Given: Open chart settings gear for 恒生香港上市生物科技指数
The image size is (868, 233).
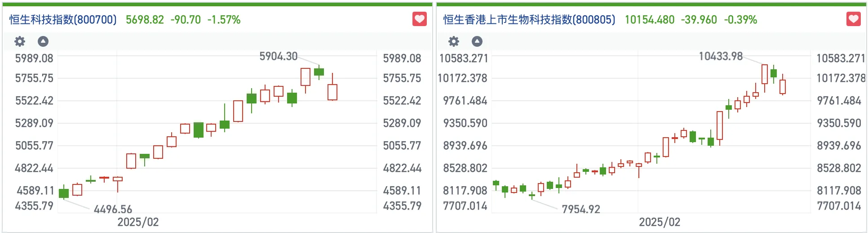Looking at the screenshot, I should click(454, 41).
